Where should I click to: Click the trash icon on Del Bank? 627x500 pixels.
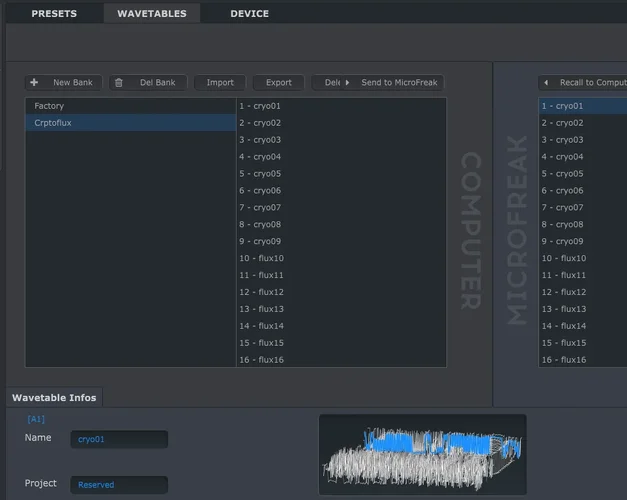(x=119, y=83)
